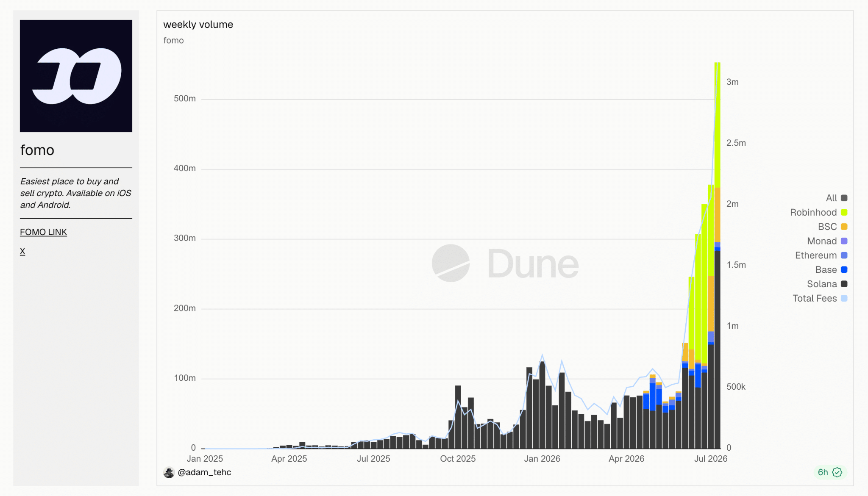Open the FOMO LINK hyperlink
868x496 pixels.
(x=43, y=232)
